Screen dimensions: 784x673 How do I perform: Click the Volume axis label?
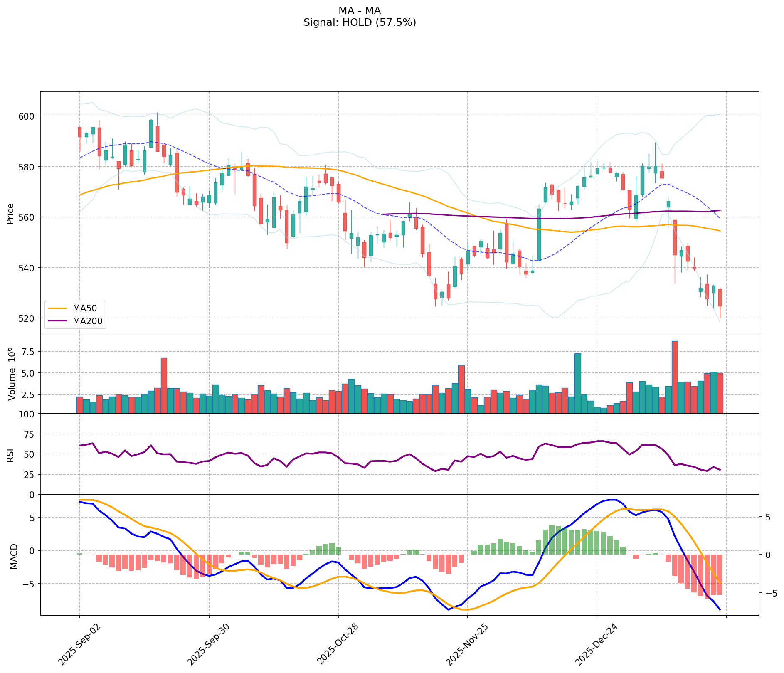tap(11, 374)
